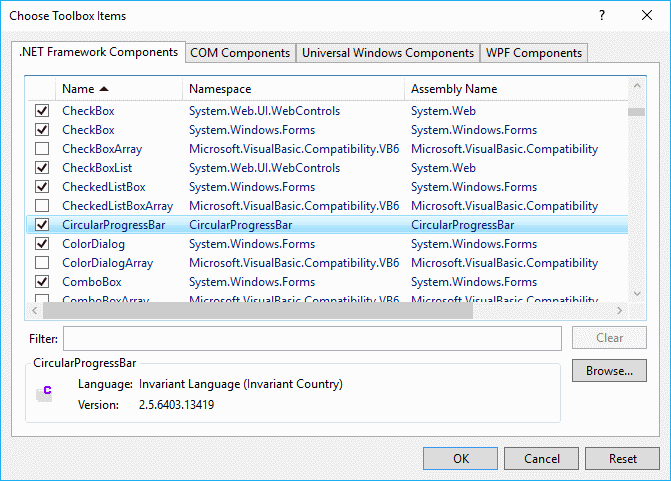Viewport: 671px width, 481px height.
Task: Uncheck the CircularProgressBar checkbox
Action: [x=42, y=225]
